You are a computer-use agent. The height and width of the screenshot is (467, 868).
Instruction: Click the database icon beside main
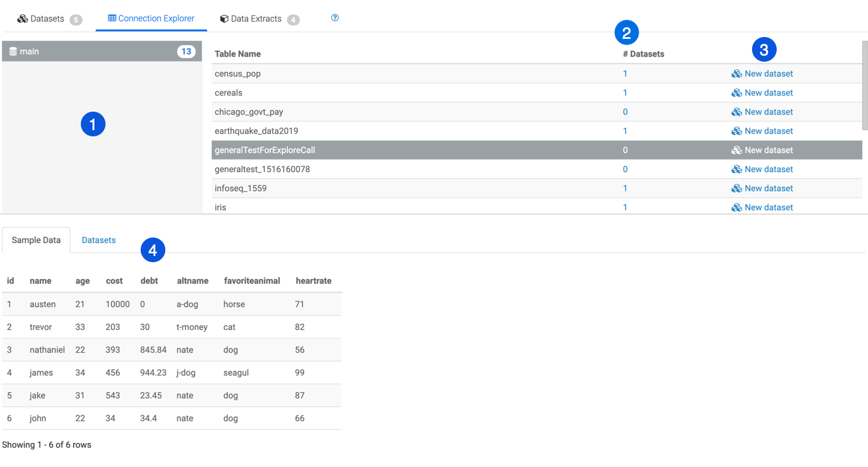13,52
